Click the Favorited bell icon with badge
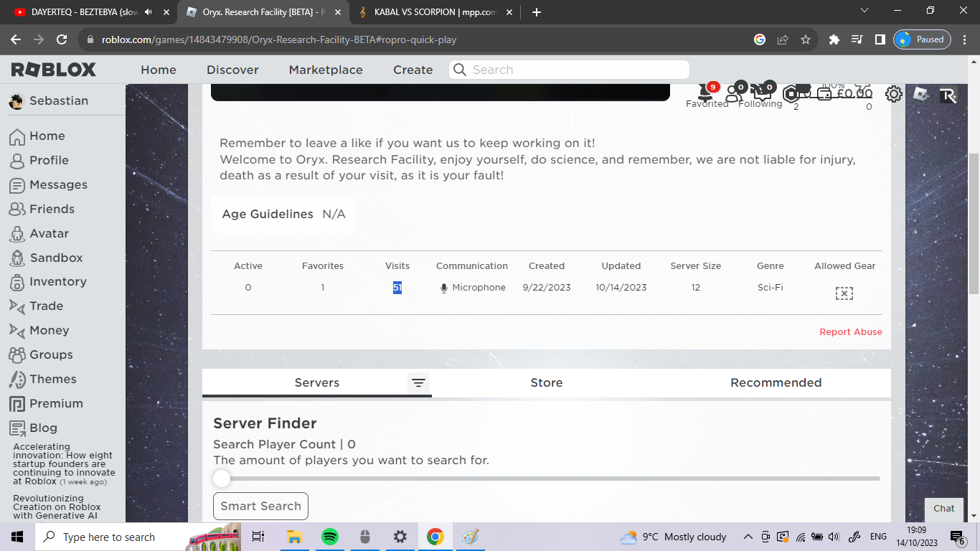This screenshot has height=551, width=980. 707,93
